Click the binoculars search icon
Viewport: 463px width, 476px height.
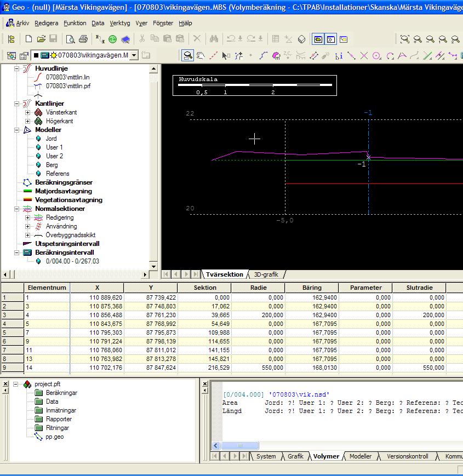point(214,39)
